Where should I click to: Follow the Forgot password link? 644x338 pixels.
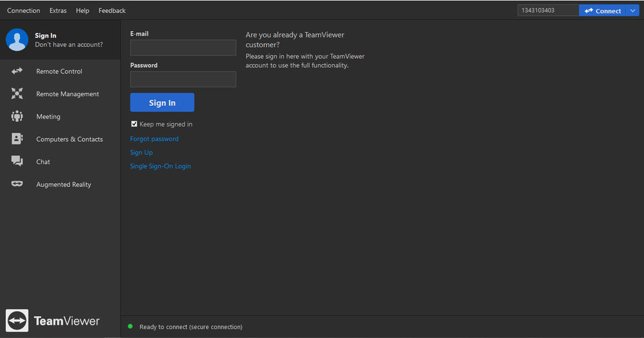click(x=154, y=139)
